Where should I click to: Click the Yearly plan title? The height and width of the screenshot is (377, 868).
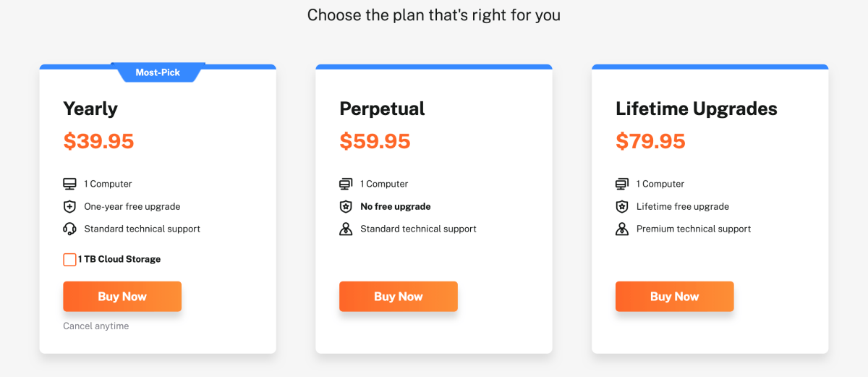[x=90, y=109]
